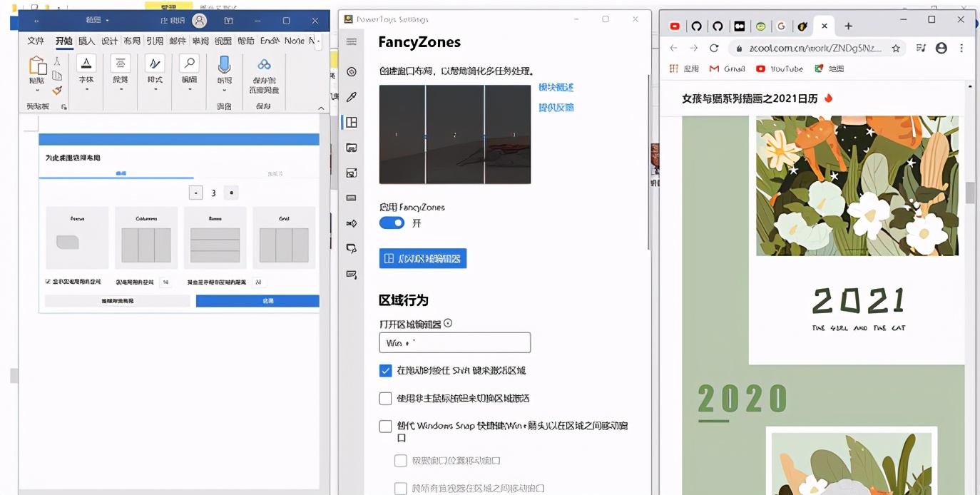This screenshot has width=980, height=495.
Task: Check move windows across all monitors option
Action: click(x=401, y=489)
